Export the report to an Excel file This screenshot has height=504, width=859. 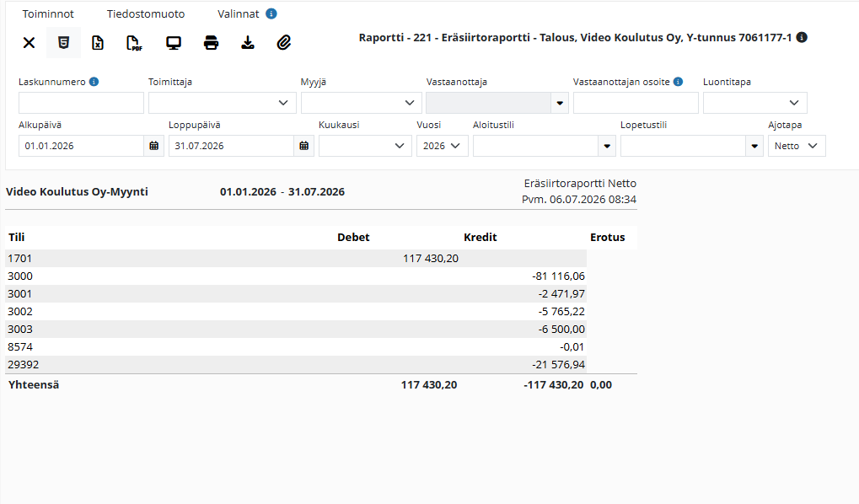(x=98, y=43)
